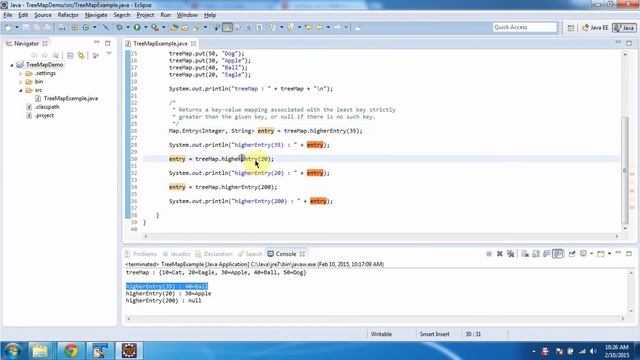640x360 pixels.
Task: Open the Open Console dropdown arrow
Action: [609, 254]
